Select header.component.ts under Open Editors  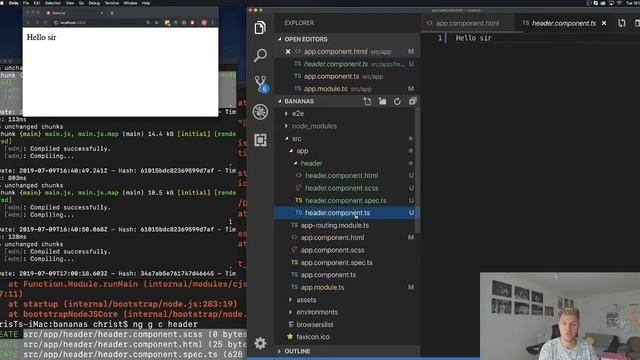[x=336, y=64]
